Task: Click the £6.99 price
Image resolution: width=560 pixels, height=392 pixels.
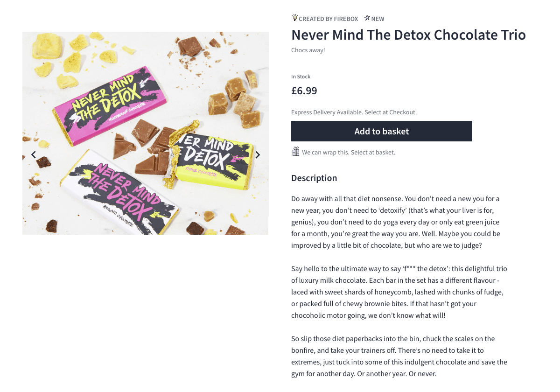Action: click(x=304, y=91)
